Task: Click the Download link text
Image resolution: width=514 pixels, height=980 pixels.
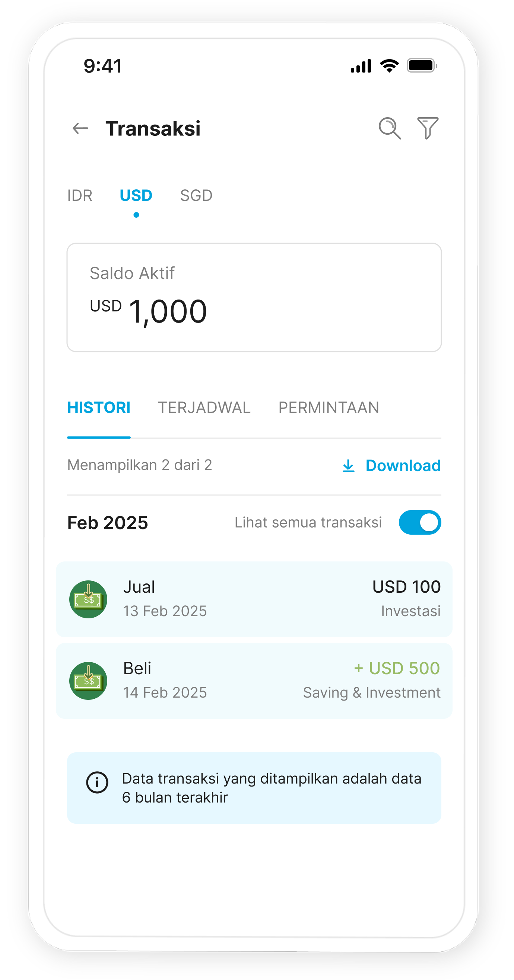Action: pyautogui.click(x=403, y=466)
